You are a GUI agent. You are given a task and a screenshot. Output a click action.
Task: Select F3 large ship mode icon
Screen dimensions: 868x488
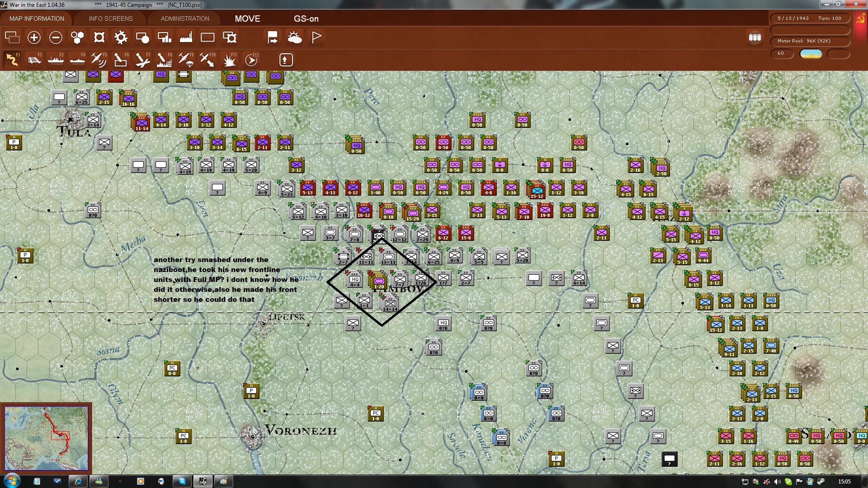[56, 60]
